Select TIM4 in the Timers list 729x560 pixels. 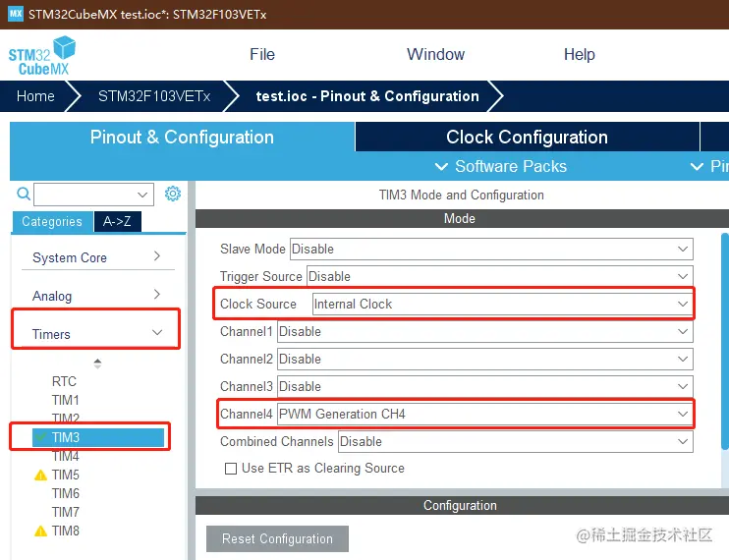tap(66, 456)
